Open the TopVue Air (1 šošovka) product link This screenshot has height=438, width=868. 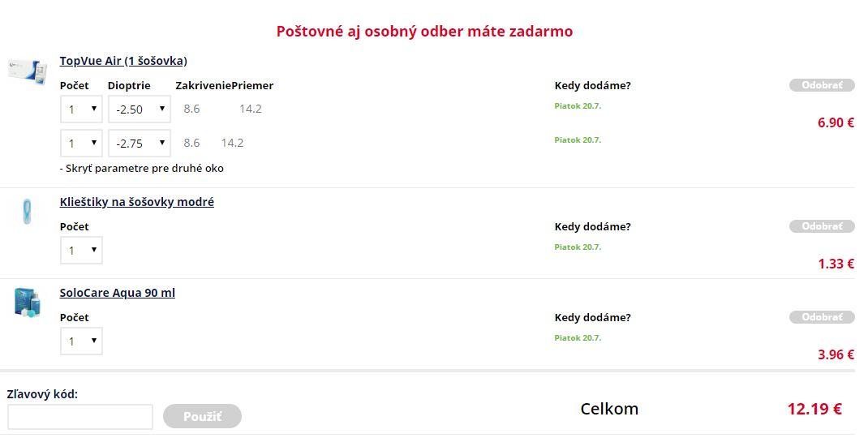tap(123, 61)
